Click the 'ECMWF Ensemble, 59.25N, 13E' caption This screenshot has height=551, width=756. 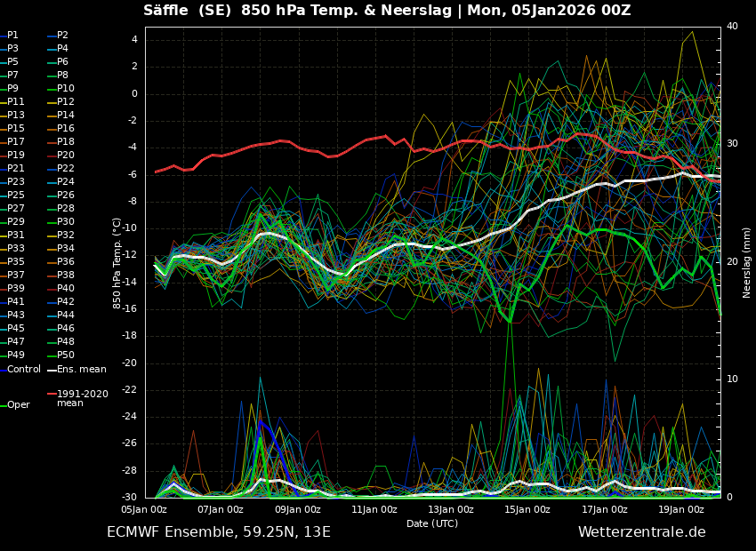(x=219, y=532)
